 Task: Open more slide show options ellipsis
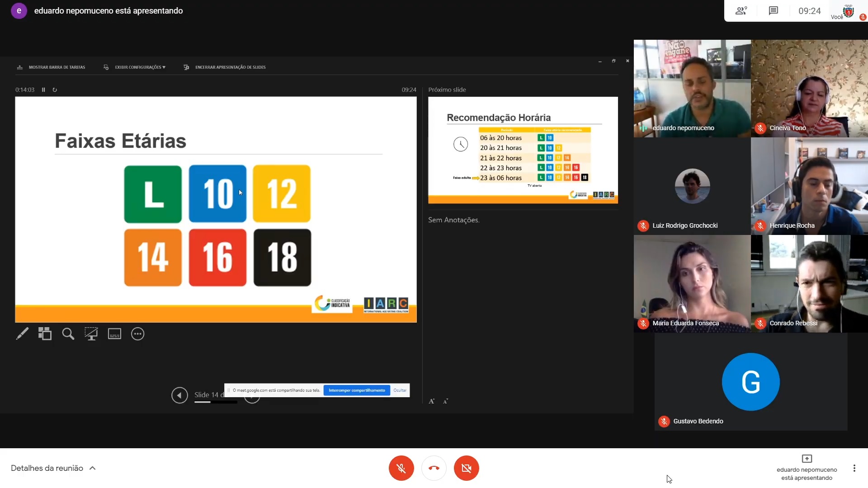pos(137,334)
